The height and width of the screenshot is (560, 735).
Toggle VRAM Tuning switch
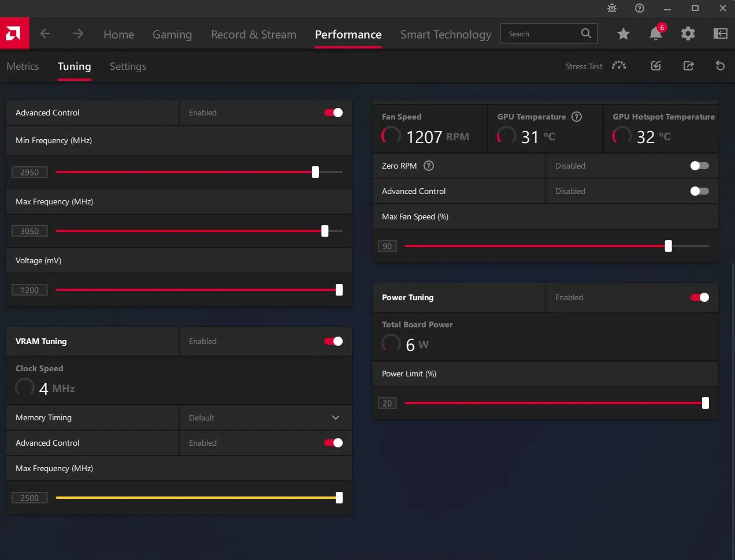point(333,341)
